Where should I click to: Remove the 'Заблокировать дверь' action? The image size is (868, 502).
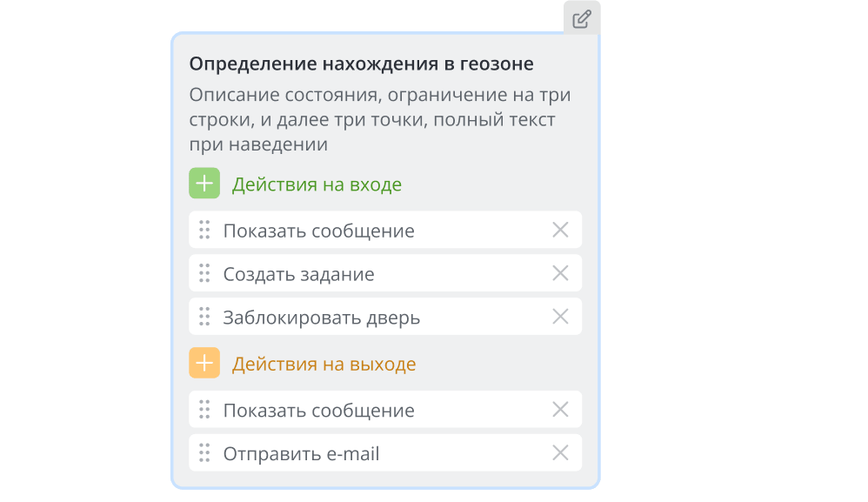pyautogui.click(x=562, y=316)
